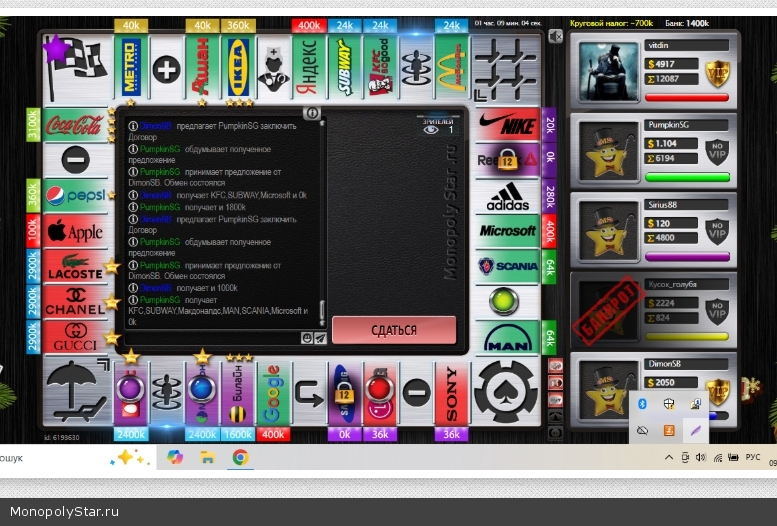This screenshot has height=526, width=777.
Task: Click the Круговой налог: -700k label
Action: (x=611, y=23)
